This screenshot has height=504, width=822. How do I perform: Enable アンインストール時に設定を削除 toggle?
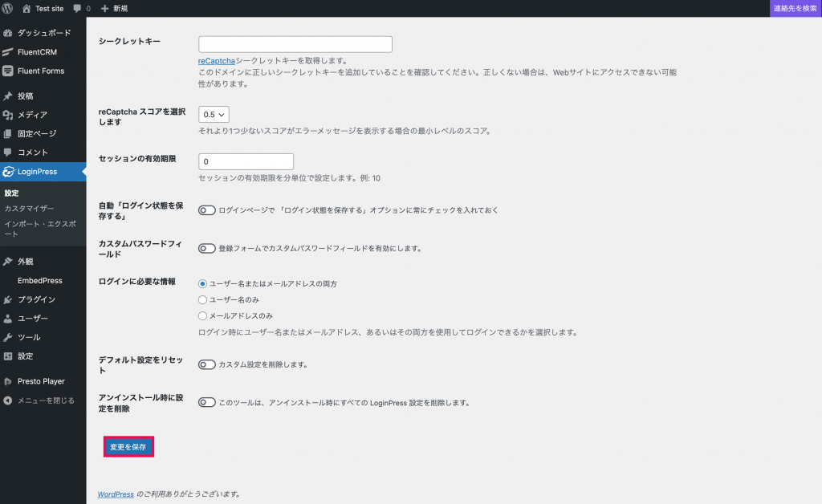(206, 402)
